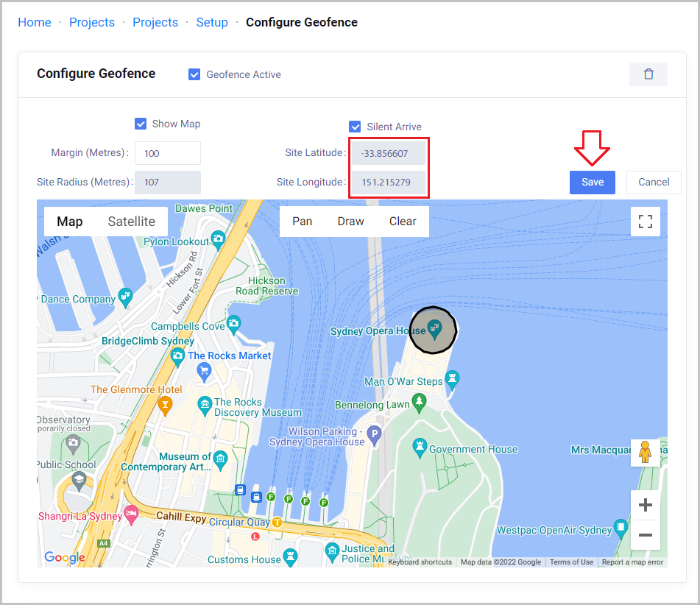Image resolution: width=700 pixels, height=605 pixels.
Task: Disable the Silent Arrive checkbox
Action: (x=355, y=127)
